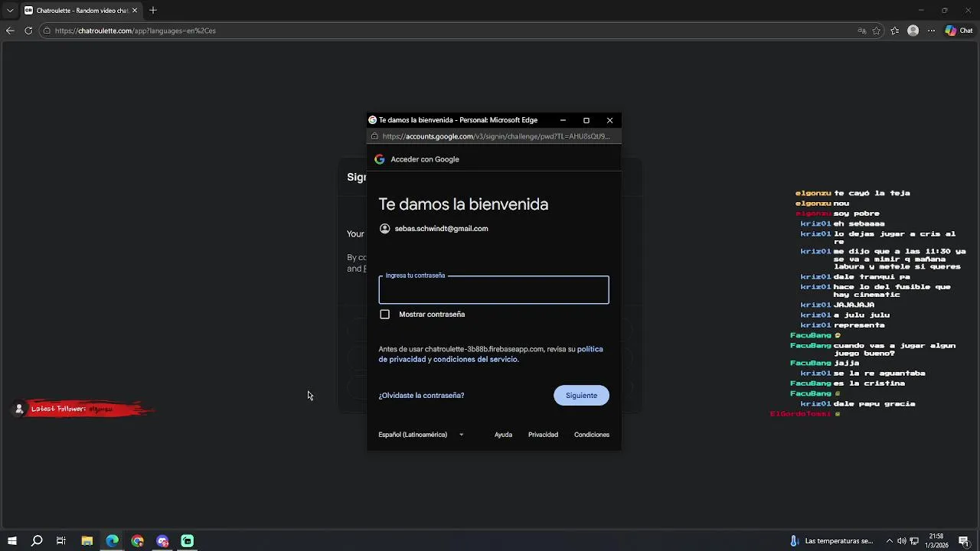Screen dimensions: 980x551
Task: Click 'Te damos la bienvenida' heading
Action: 463,204
